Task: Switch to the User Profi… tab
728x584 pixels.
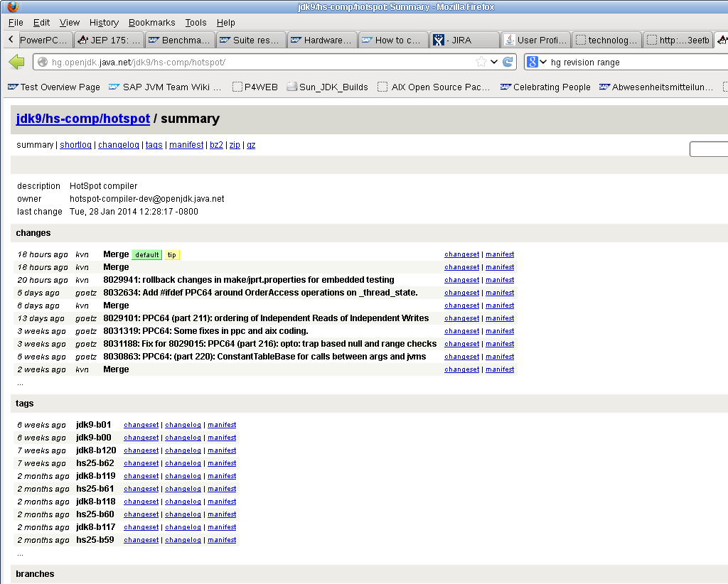Action: pyautogui.click(x=537, y=40)
